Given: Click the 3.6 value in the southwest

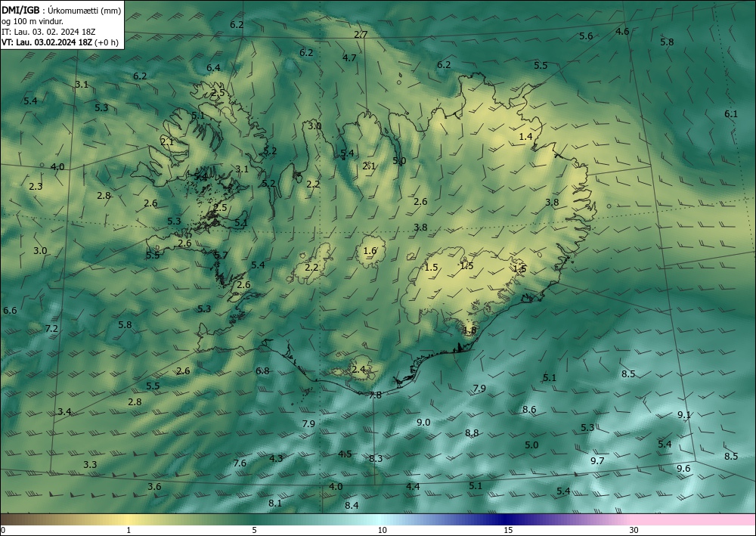Looking at the screenshot, I should 154,486.
